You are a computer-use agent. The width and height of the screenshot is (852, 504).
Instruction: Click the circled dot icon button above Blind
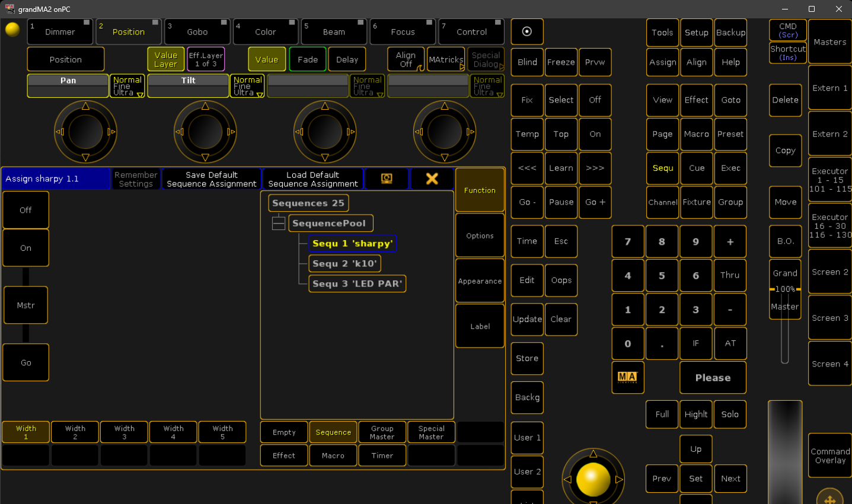tap(527, 31)
